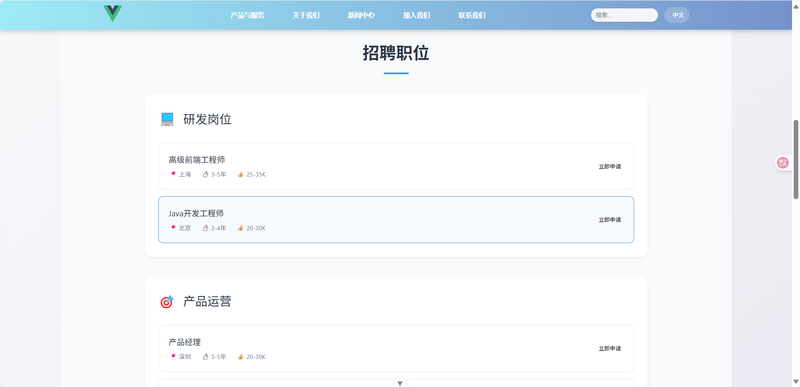Click the down-arrow circle at page bottom
800x387 pixels.
click(400, 382)
